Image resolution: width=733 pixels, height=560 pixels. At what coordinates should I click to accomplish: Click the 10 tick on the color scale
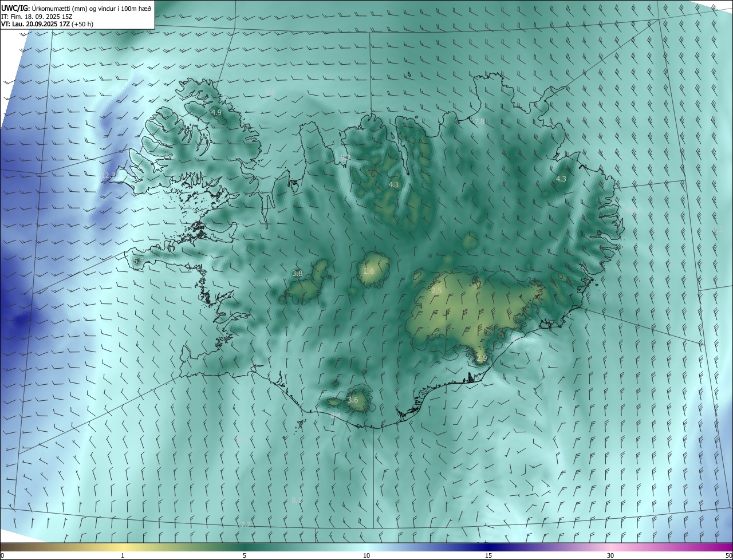pyautogui.click(x=366, y=555)
